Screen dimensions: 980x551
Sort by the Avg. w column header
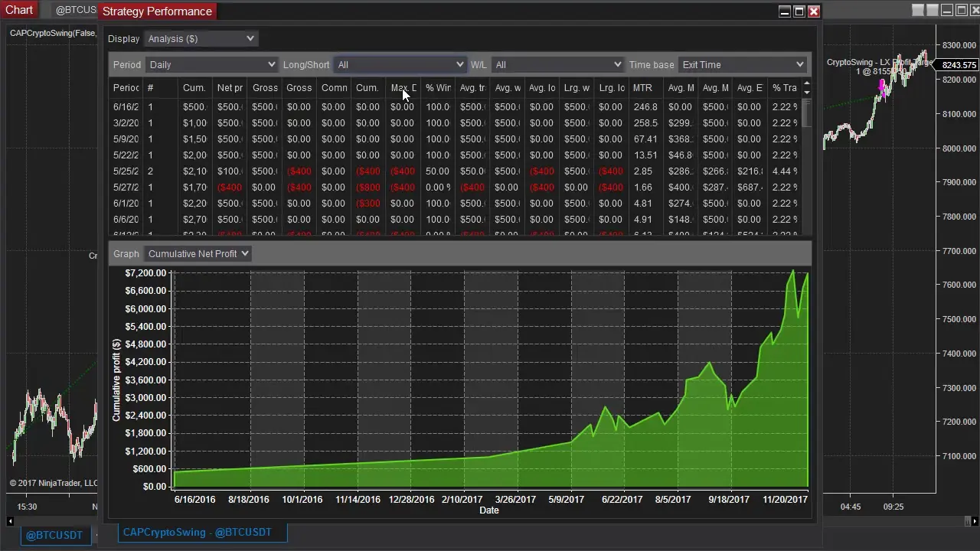[x=508, y=88]
